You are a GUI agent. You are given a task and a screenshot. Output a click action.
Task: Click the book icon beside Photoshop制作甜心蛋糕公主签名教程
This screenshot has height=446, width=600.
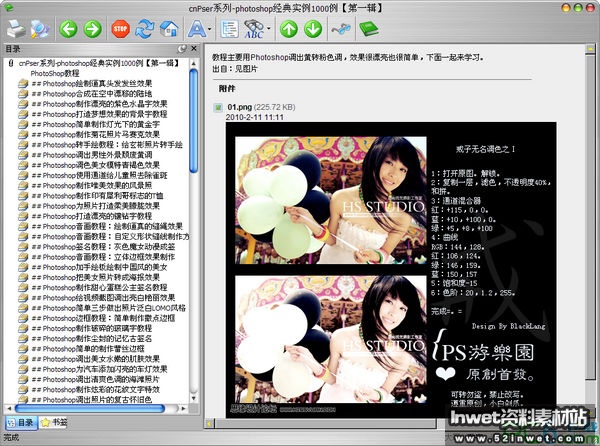(23, 287)
